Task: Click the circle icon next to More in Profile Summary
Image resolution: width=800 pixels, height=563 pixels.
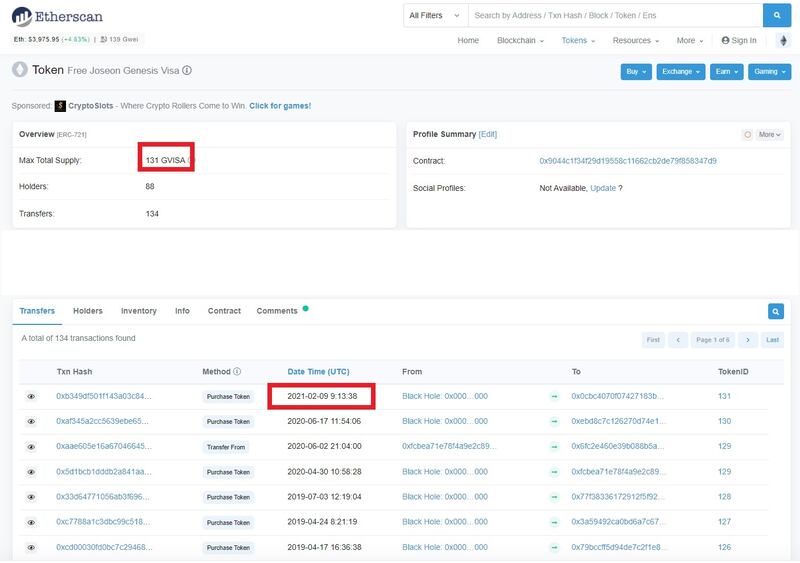Action: 747,135
